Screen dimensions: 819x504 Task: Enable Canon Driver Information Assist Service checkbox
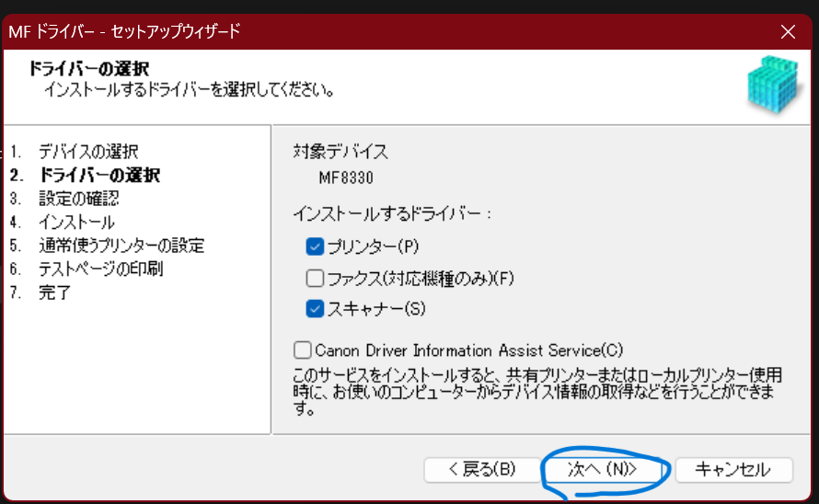click(303, 350)
